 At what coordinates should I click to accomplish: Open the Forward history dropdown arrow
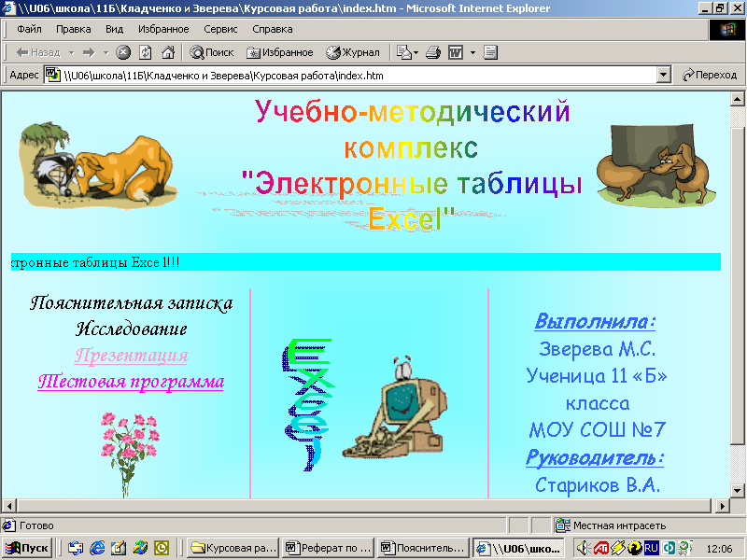click(106, 52)
